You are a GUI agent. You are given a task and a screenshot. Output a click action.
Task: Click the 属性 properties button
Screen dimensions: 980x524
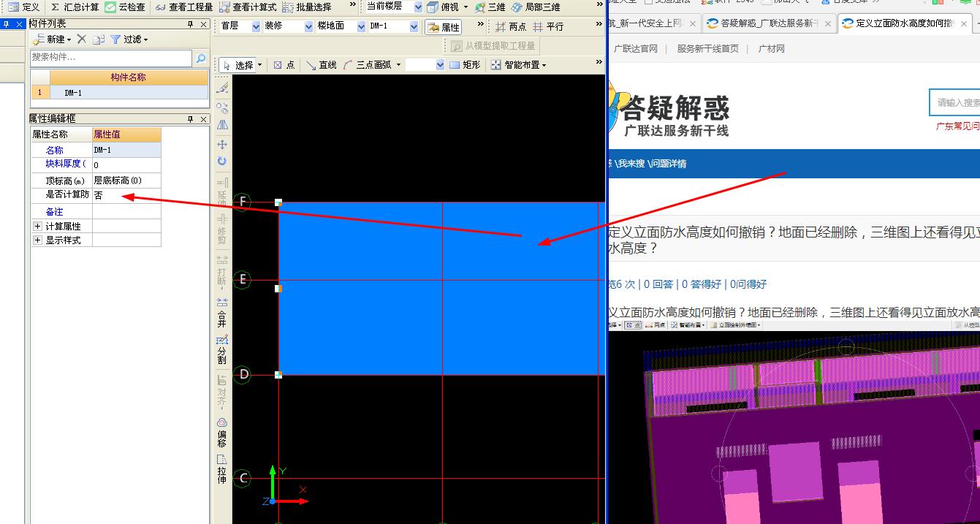(444, 26)
